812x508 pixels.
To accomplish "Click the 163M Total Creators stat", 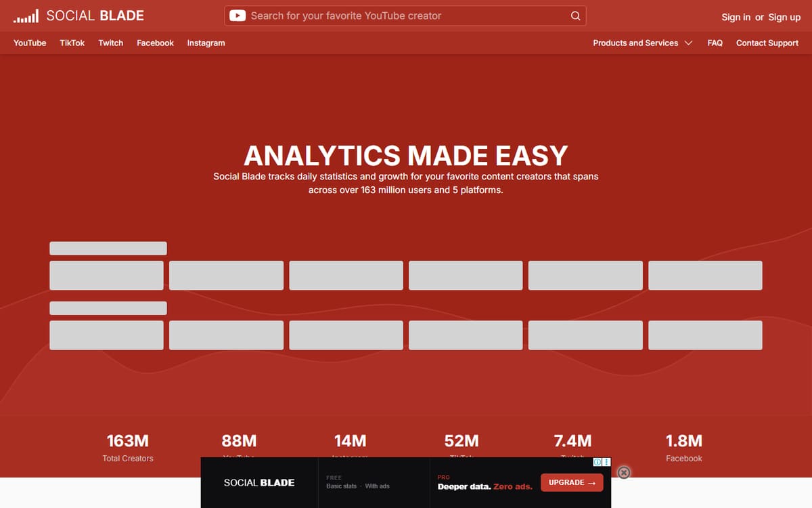I will 128,448.
